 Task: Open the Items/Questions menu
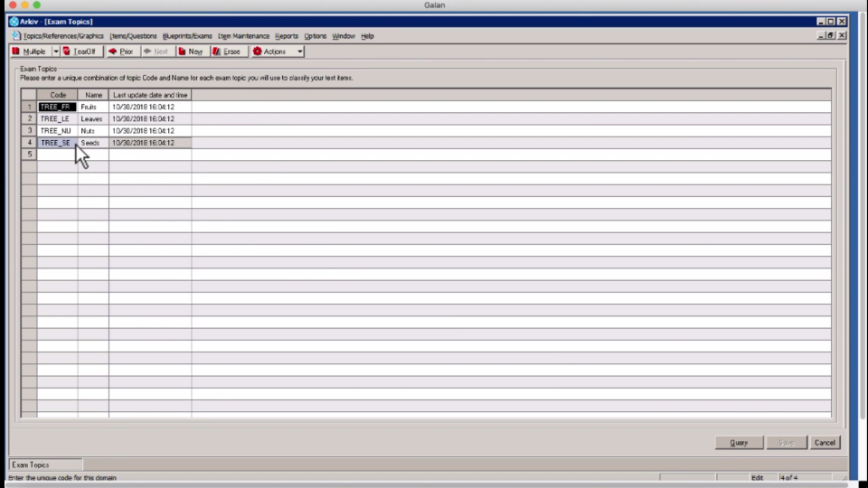(x=133, y=36)
